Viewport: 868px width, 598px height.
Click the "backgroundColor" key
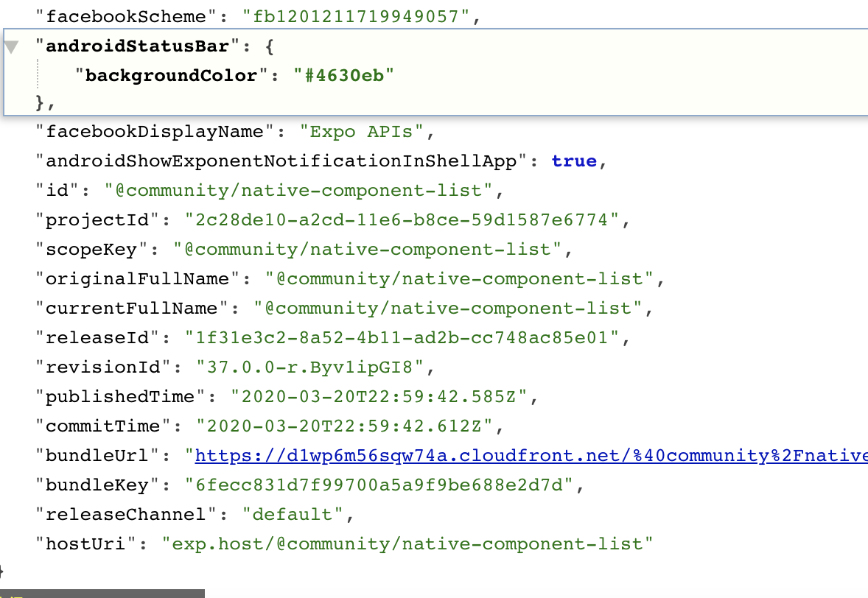(172, 75)
